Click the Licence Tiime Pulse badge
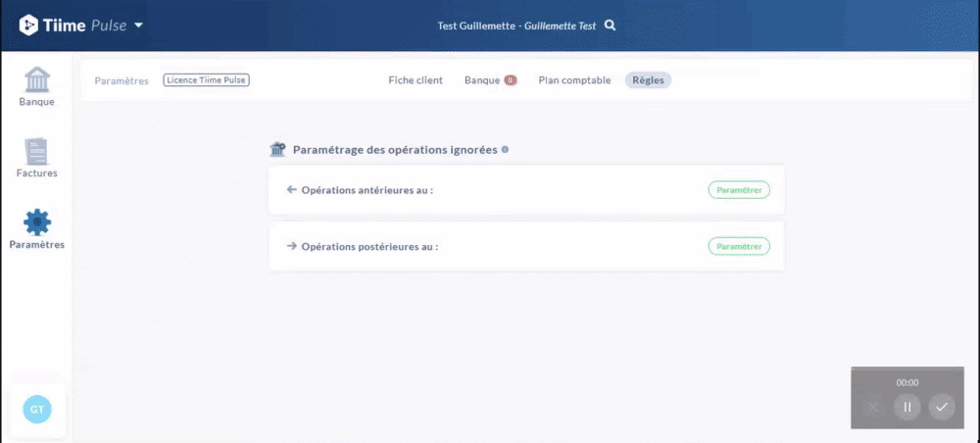 point(206,80)
